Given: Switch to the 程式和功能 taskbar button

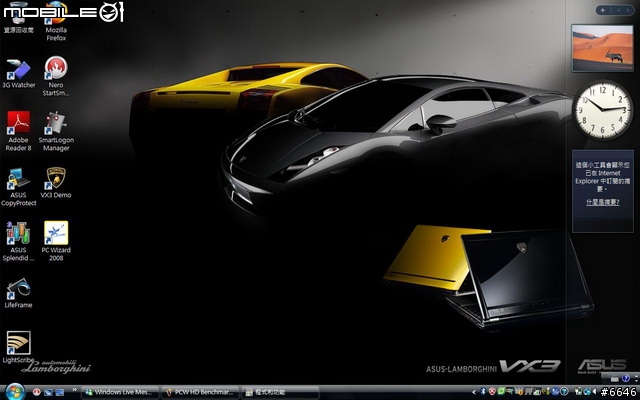Looking at the screenshot, I should coord(280,393).
